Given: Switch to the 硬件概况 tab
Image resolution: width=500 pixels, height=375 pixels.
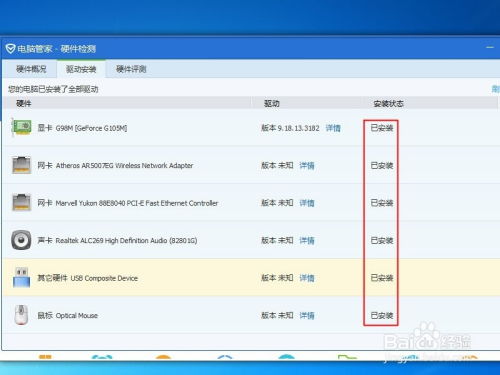Looking at the screenshot, I should [x=31, y=69].
